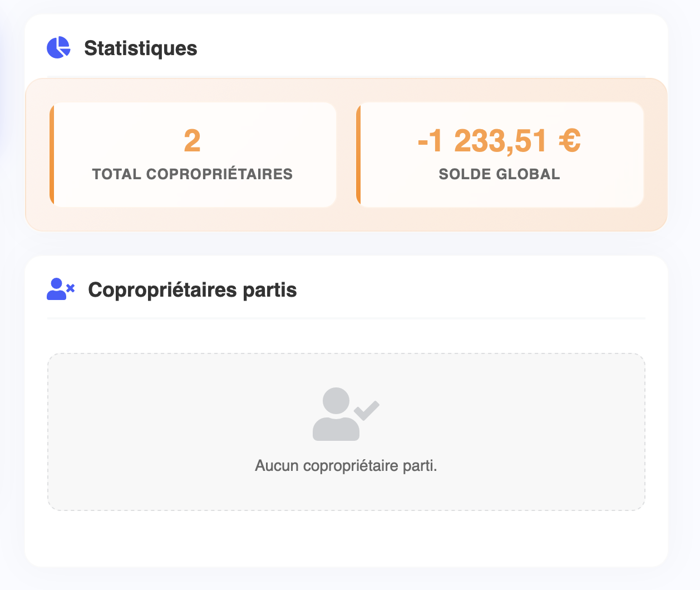Click the gray checkmark in empty-state icon
Screen dimensions: 700x590
pyautogui.click(x=367, y=410)
